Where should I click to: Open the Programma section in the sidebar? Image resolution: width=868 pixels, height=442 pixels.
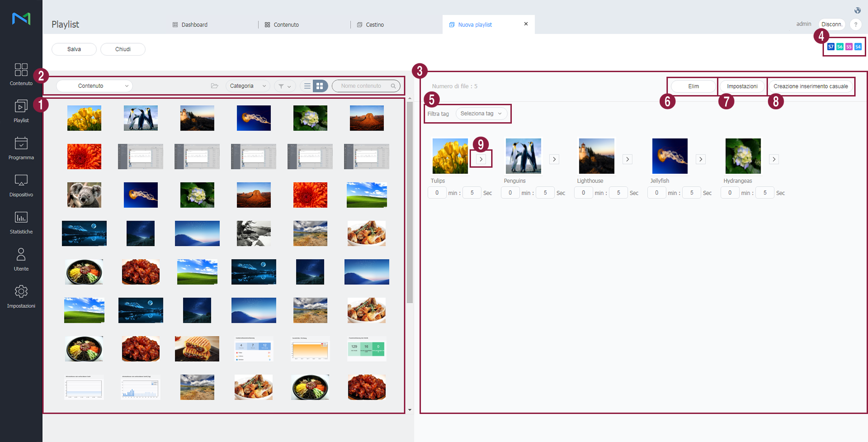21,148
